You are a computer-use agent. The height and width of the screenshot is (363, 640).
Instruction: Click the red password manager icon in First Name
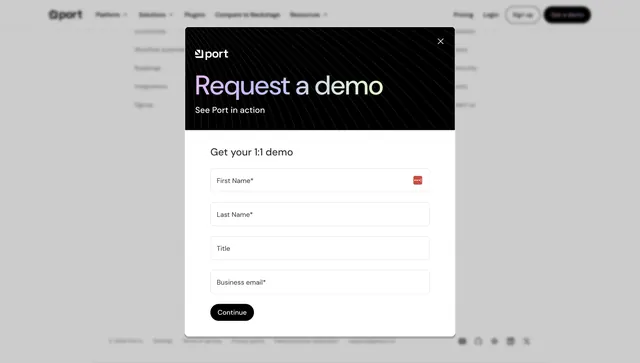click(x=418, y=180)
